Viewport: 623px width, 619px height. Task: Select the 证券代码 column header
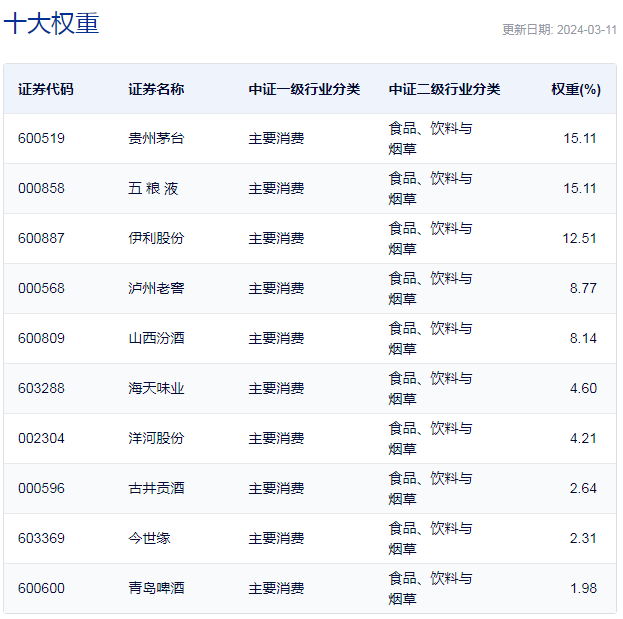(x=46, y=89)
